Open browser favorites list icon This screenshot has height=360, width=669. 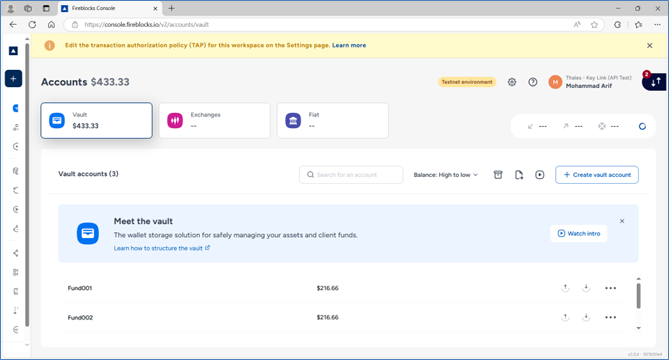pos(638,25)
